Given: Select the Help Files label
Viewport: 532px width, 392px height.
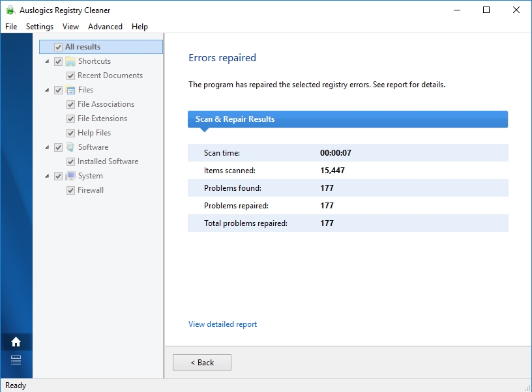Looking at the screenshot, I should (94, 133).
